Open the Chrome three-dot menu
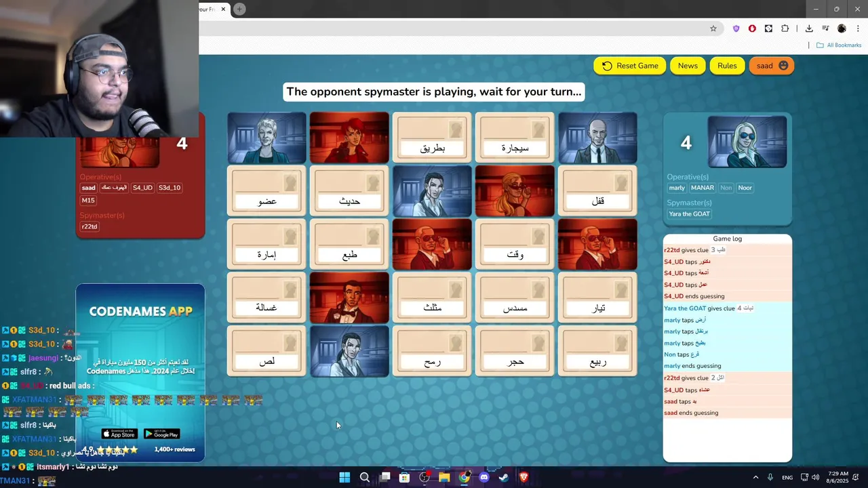The image size is (868, 488). coord(857,28)
